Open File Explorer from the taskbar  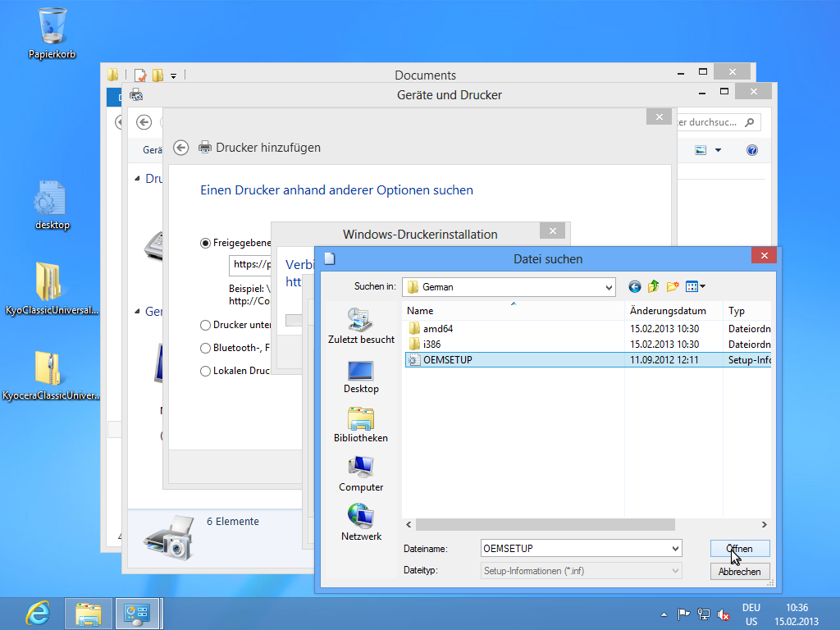(89, 614)
